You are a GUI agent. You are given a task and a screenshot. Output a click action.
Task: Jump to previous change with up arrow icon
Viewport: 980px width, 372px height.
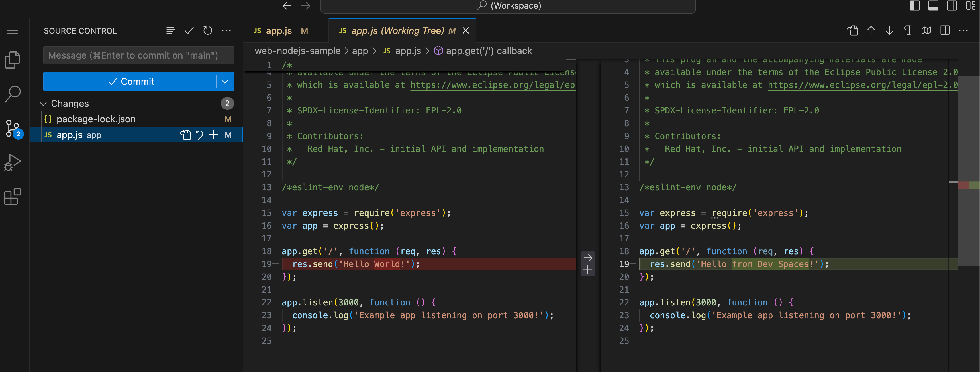click(871, 31)
